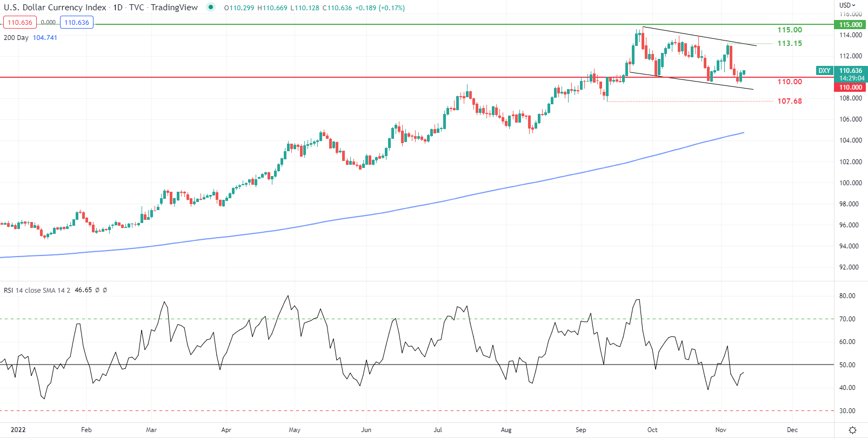Click the 2022 label on time axis
Viewport: 868px width, 438px height.
(18, 430)
